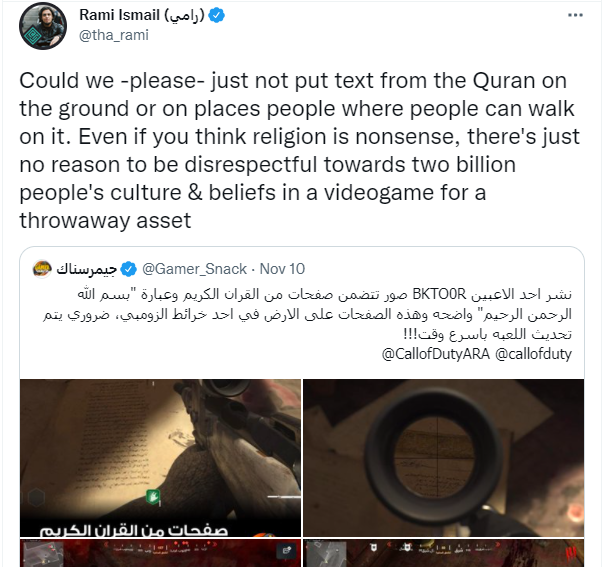Image resolution: width=605 pixels, height=567 pixels.
Task: Click the share icon in bottom-left thumbnail
Action: [x=287, y=550]
